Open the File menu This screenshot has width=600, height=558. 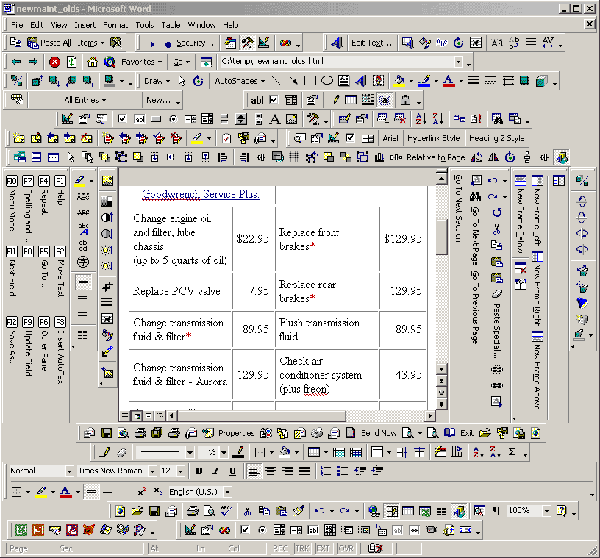(17, 25)
